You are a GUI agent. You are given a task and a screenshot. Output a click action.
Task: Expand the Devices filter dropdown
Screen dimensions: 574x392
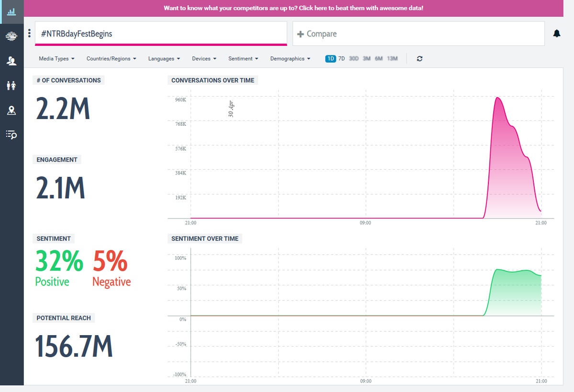click(x=204, y=59)
